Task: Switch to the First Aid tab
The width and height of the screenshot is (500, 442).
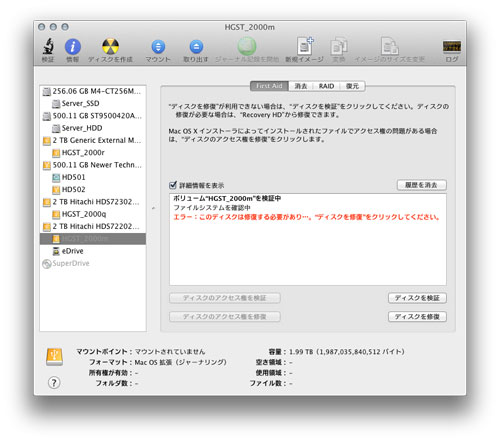Action: click(x=269, y=86)
